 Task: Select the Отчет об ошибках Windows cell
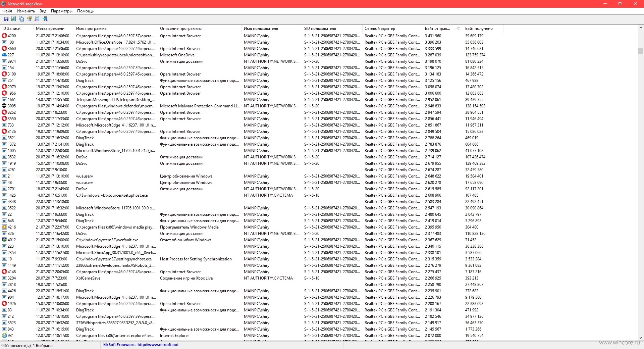[185, 240]
